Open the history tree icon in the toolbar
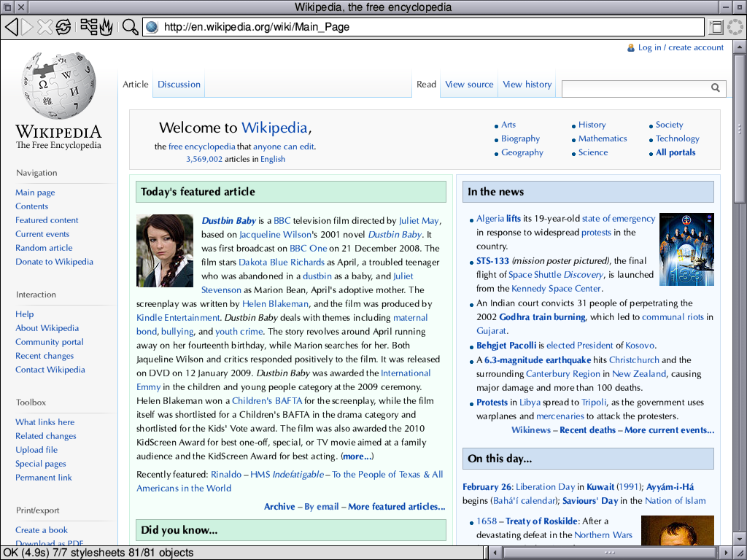 click(88, 27)
